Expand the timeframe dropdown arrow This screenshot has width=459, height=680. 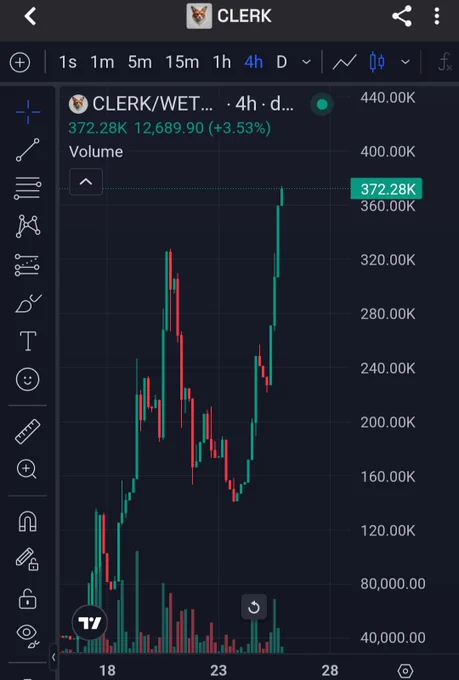[306, 62]
